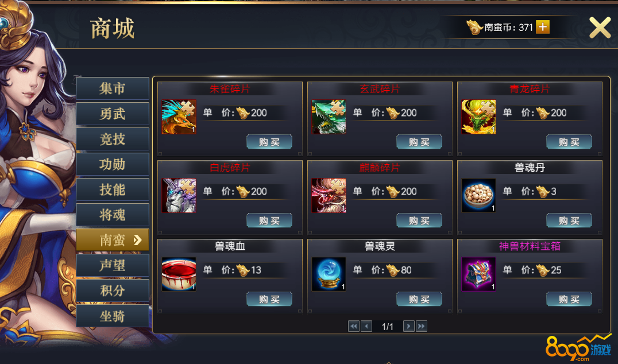Switch to the 坐骑 tab
This screenshot has height=364, width=618.
113,316
